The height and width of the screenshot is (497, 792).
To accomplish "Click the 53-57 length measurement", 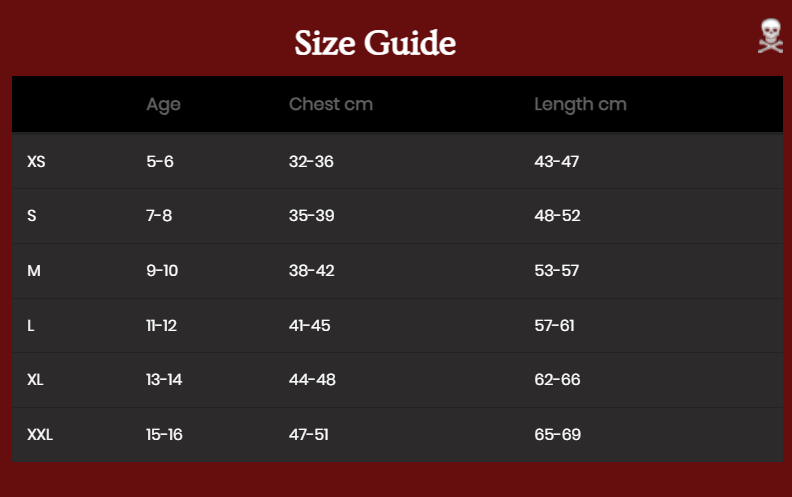I will (557, 271).
